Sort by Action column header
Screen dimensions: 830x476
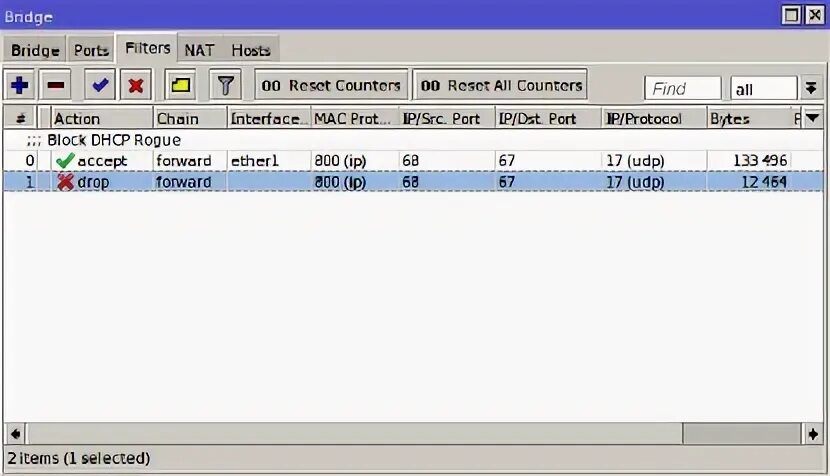click(x=102, y=118)
